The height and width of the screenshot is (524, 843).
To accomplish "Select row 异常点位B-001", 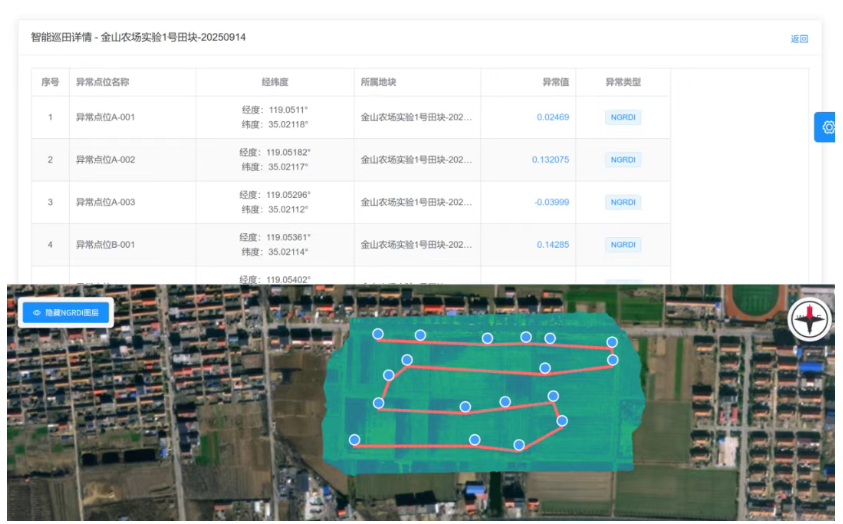I will click(105, 244).
